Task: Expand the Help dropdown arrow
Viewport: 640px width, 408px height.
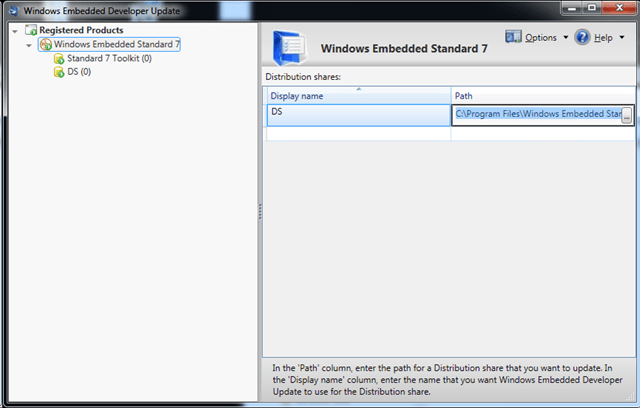Action: pos(622,37)
